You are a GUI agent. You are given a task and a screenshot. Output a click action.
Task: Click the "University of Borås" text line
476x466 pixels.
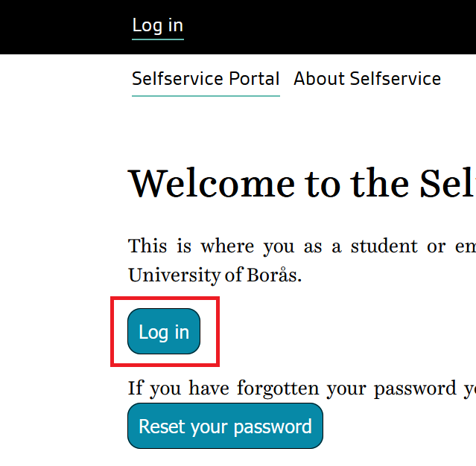215,275
